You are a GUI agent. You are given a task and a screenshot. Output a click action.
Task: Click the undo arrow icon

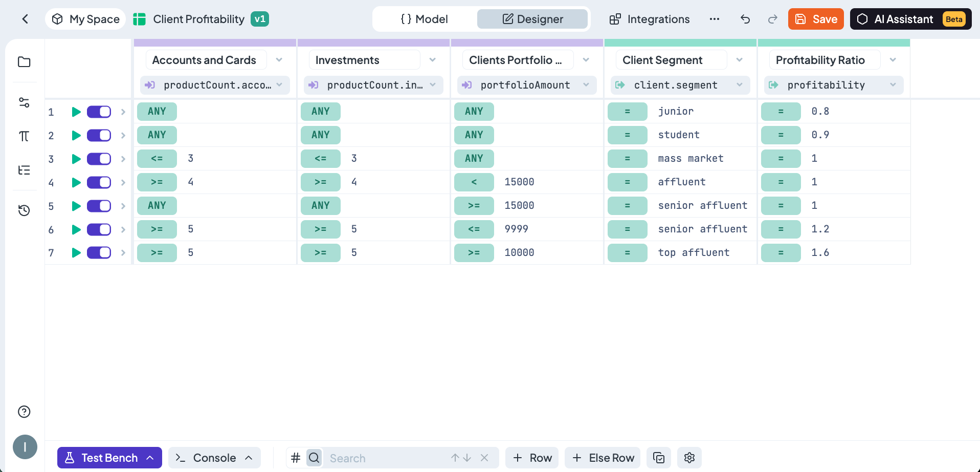tap(745, 19)
